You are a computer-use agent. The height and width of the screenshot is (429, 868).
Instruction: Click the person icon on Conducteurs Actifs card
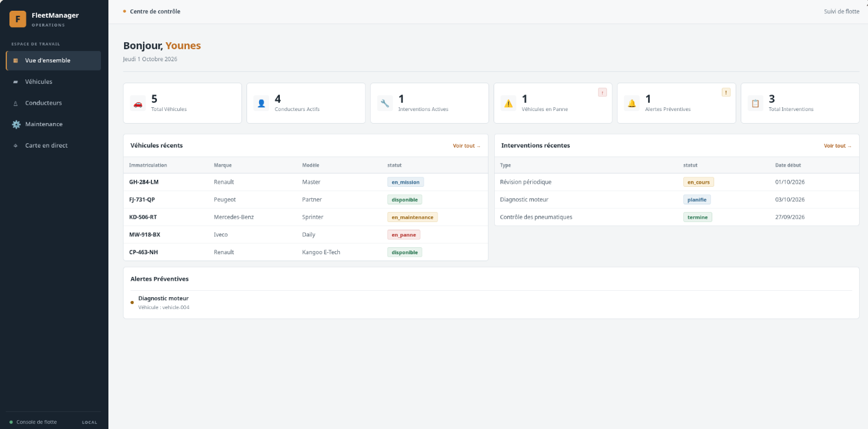pos(262,103)
